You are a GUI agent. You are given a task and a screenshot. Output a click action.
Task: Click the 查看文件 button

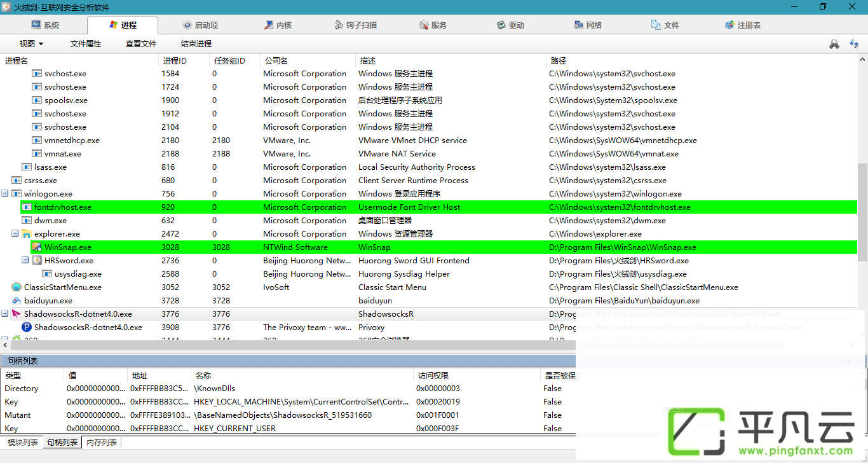pyautogui.click(x=141, y=44)
